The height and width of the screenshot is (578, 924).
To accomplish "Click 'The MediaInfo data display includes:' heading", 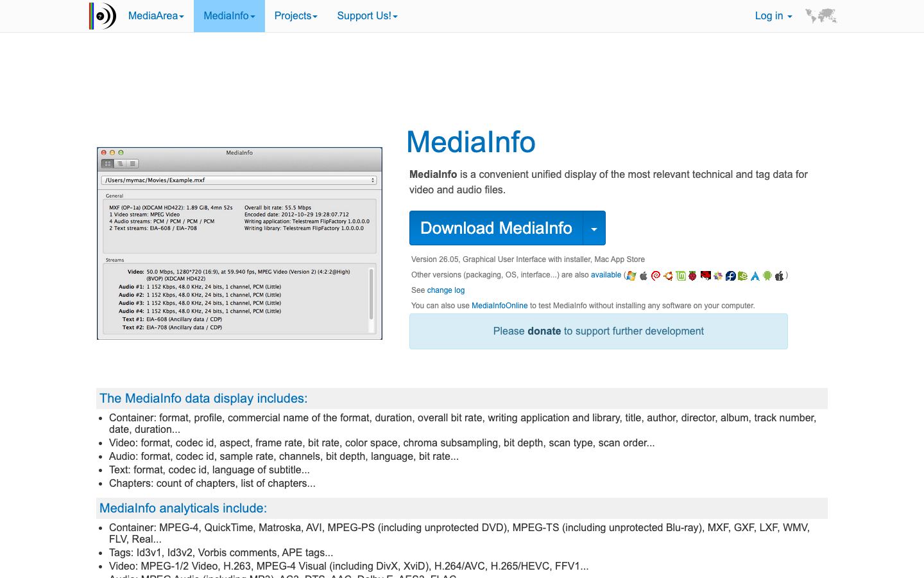I will (x=203, y=398).
